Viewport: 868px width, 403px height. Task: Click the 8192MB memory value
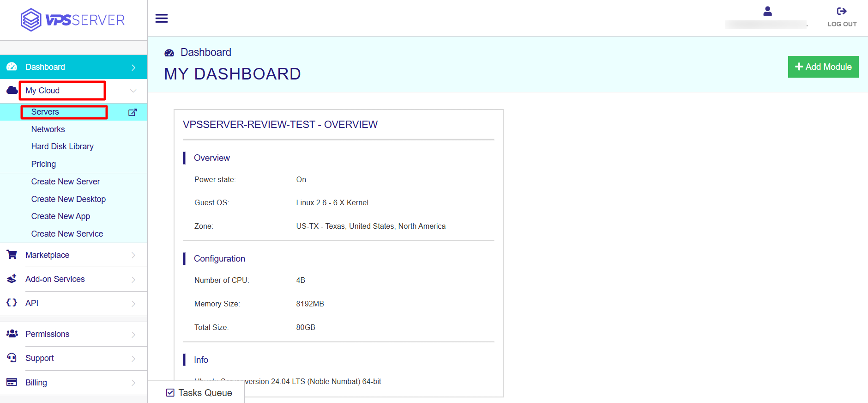click(x=310, y=304)
